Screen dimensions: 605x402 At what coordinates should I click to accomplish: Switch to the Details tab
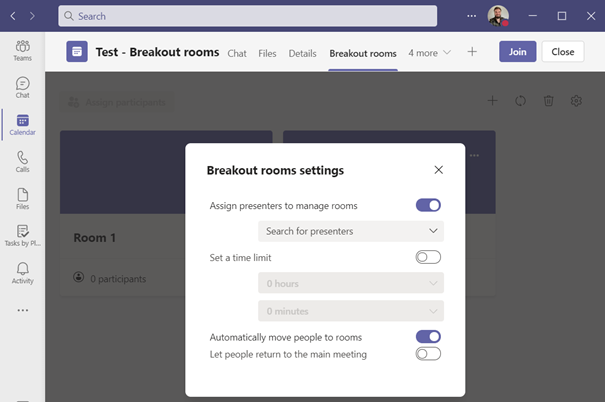pos(302,53)
